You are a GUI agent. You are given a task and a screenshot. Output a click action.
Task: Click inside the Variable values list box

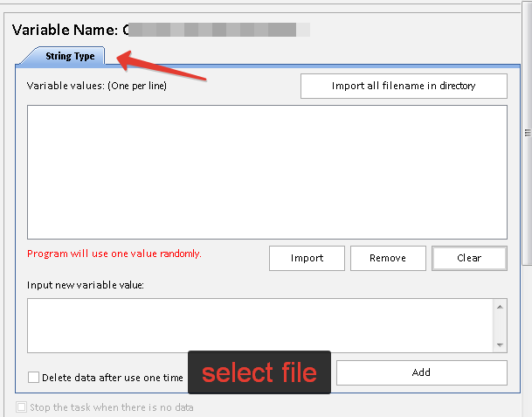pyautogui.click(x=266, y=171)
